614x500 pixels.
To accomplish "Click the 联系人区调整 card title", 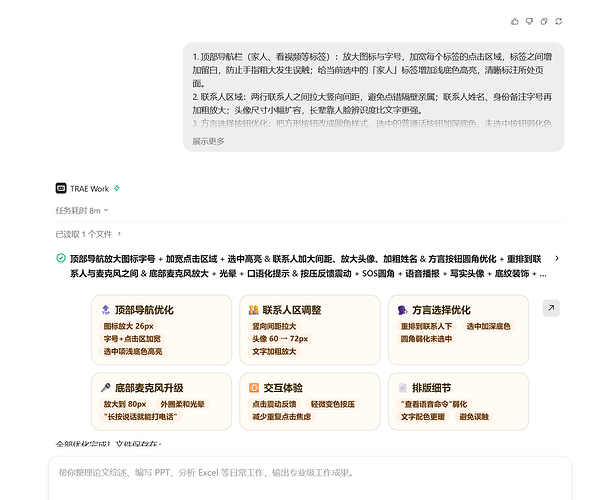I will pyautogui.click(x=292, y=310).
